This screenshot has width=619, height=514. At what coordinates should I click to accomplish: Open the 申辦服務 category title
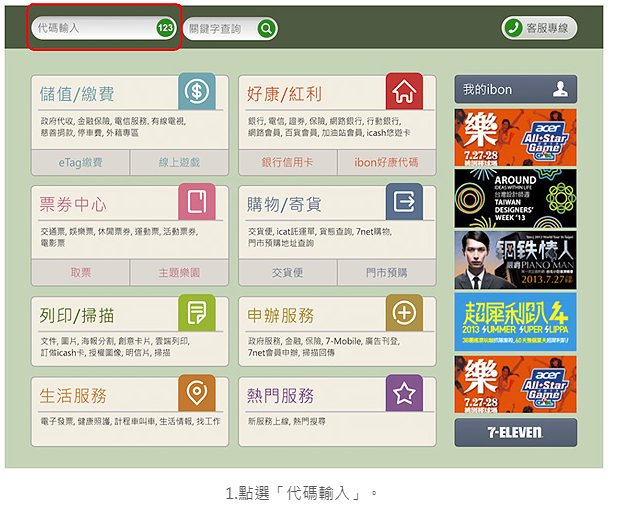coord(281,316)
